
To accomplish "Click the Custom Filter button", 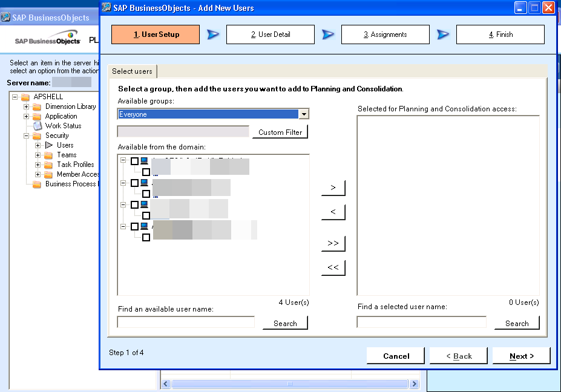I will pyautogui.click(x=280, y=132).
